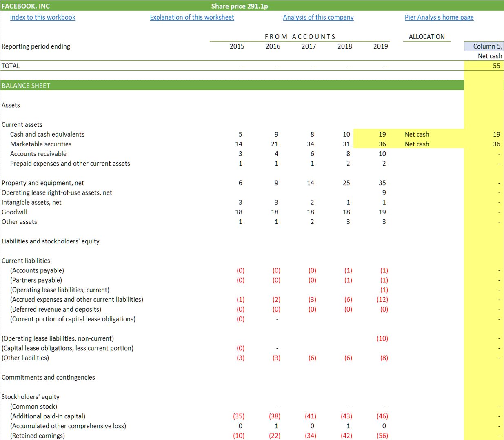
Task: Select the 2016 Marketable securities value 21
Action: (x=274, y=144)
